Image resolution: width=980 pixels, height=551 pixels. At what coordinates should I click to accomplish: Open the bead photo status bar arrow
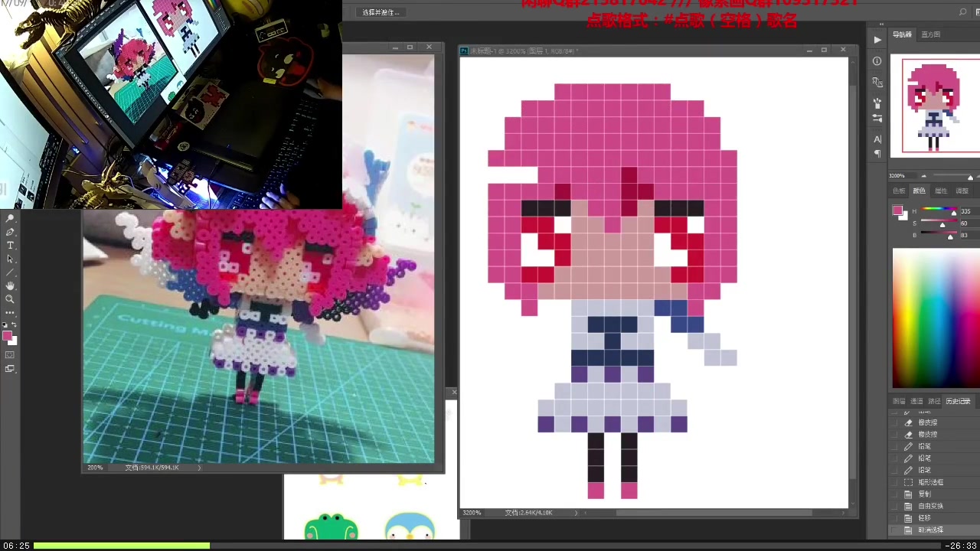pyautogui.click(x=200, y=468)
